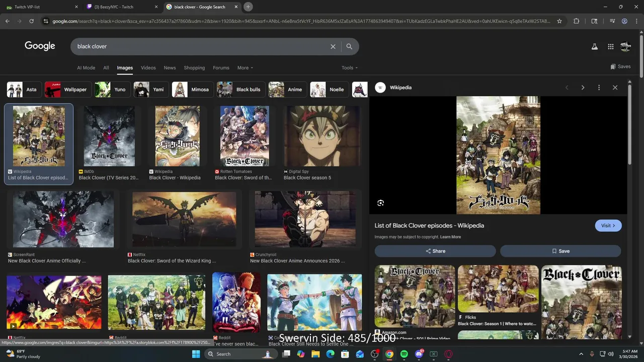Open Spotify from the taskbar
The height and width of the screenshot is (362, 644).
tap(404, 354)
